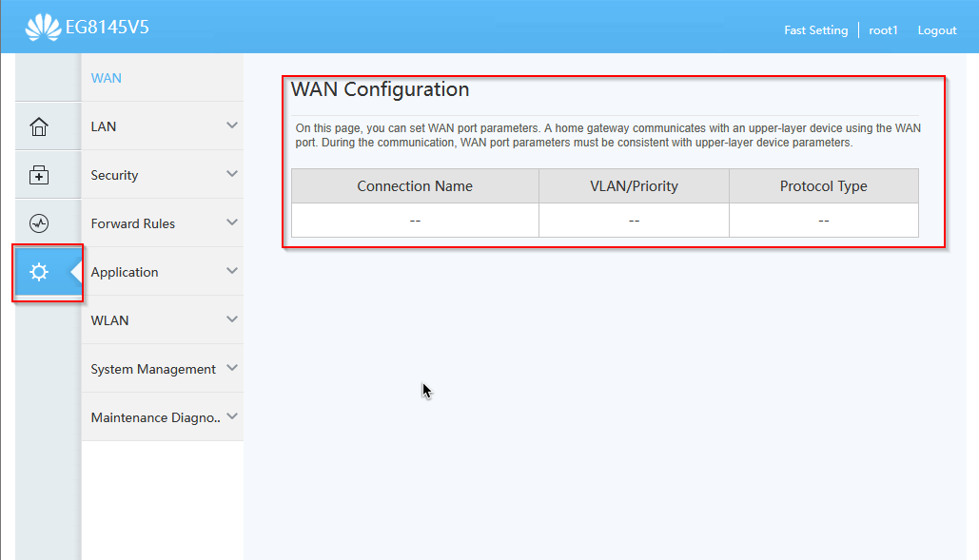Select Forward Rules in the sidebar
This screenshot has width=979, height=560.
pos(163,223)
